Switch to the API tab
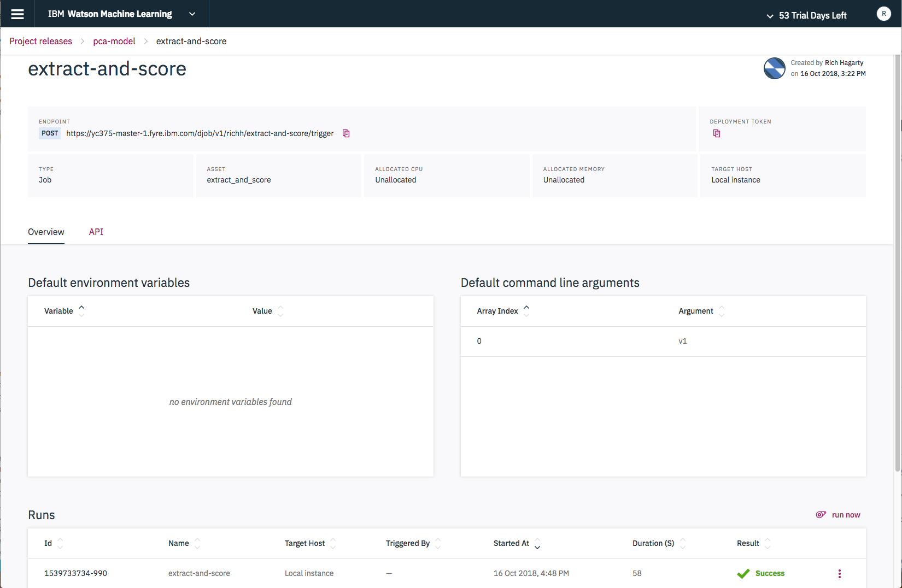This screenshot has width=902, height=588. click(96, 232)
